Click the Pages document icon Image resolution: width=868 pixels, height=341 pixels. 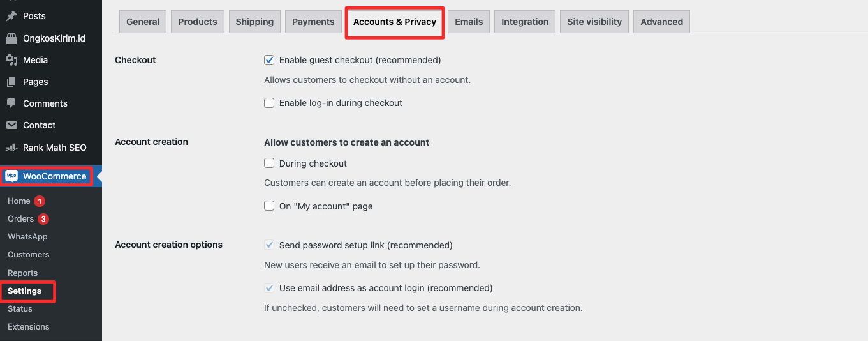(x=11, y=82)
